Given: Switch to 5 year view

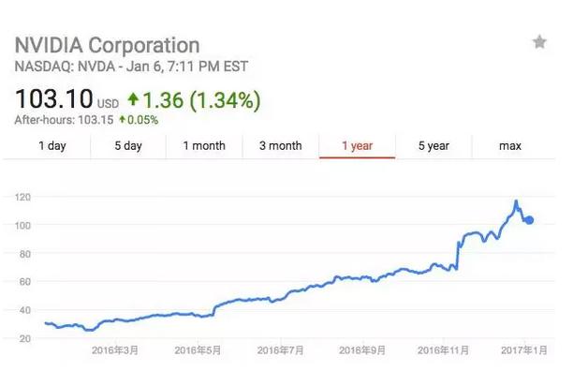Looking at the screenshot, I should click(x=434, y=145).
